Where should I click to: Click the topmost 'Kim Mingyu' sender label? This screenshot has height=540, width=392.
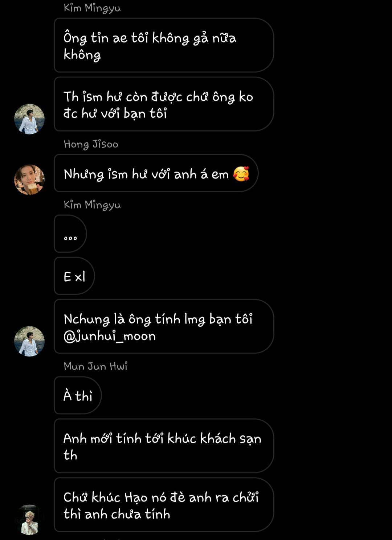point(92,8)
